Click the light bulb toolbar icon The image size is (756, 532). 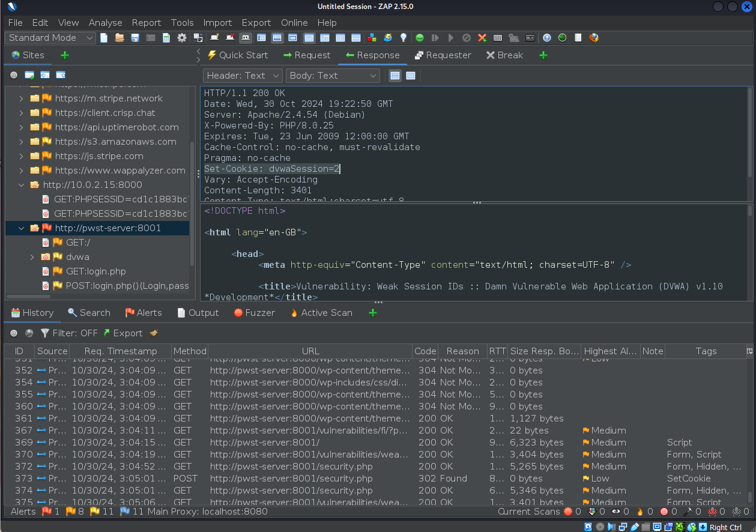[404, 38]
